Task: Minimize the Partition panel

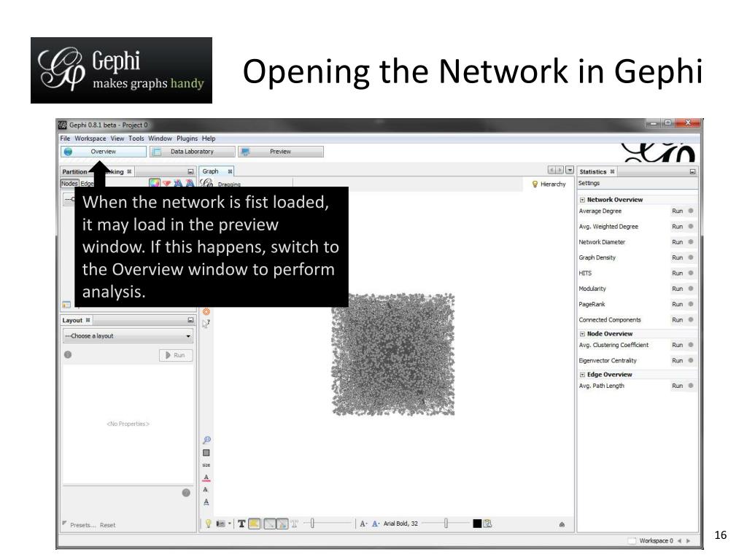Action: [190, 172]
